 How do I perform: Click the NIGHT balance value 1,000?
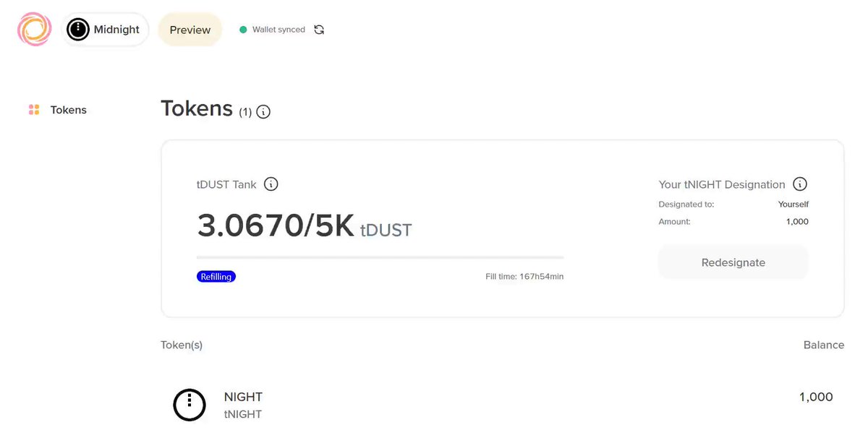pyautogui.click(x=816, y=397)
